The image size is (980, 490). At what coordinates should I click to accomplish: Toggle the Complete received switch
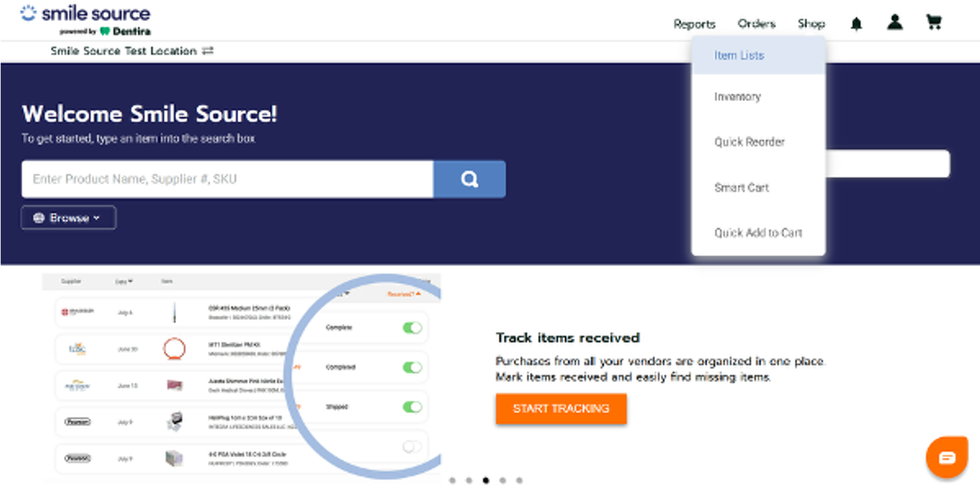point(412,328)
